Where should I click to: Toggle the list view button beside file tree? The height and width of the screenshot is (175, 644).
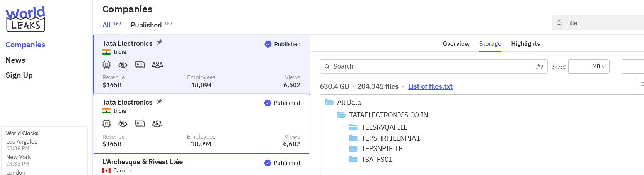641,84
